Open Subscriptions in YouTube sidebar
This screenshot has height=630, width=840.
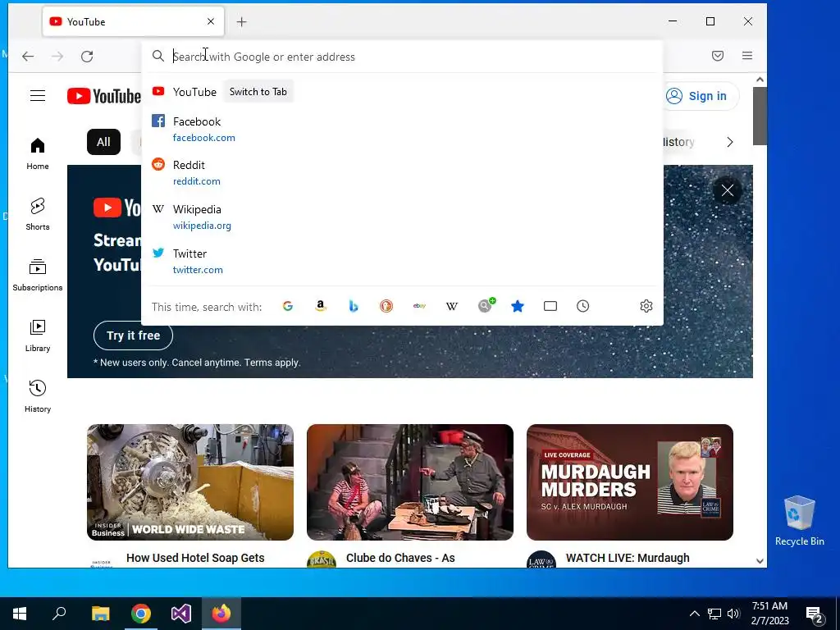38,275
